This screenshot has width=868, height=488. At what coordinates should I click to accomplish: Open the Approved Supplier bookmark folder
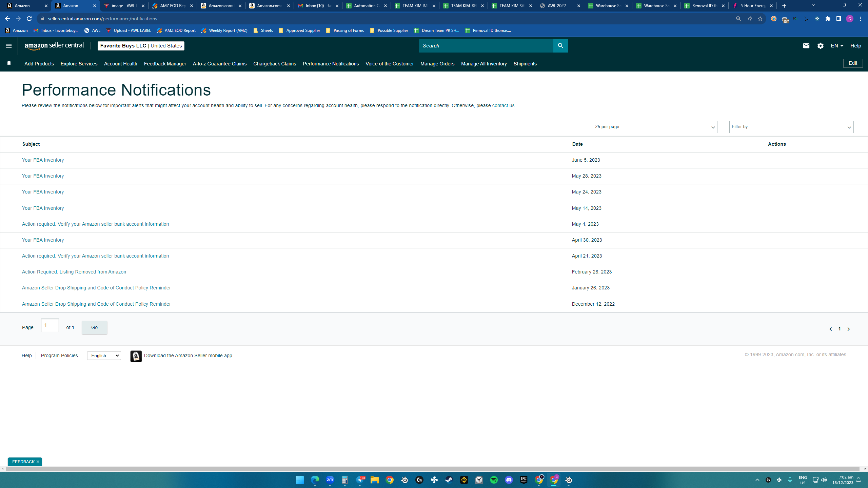(x=299, y=30)
